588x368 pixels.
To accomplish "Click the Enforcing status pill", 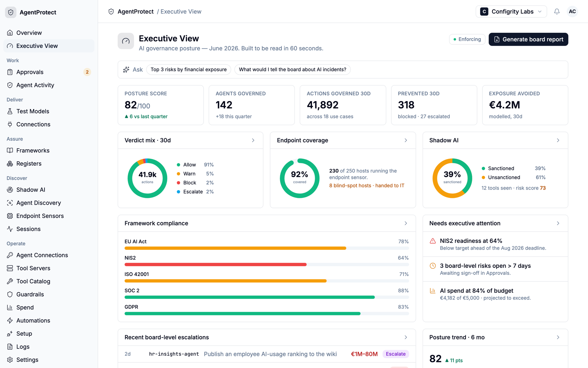I will tap(467, 39).
